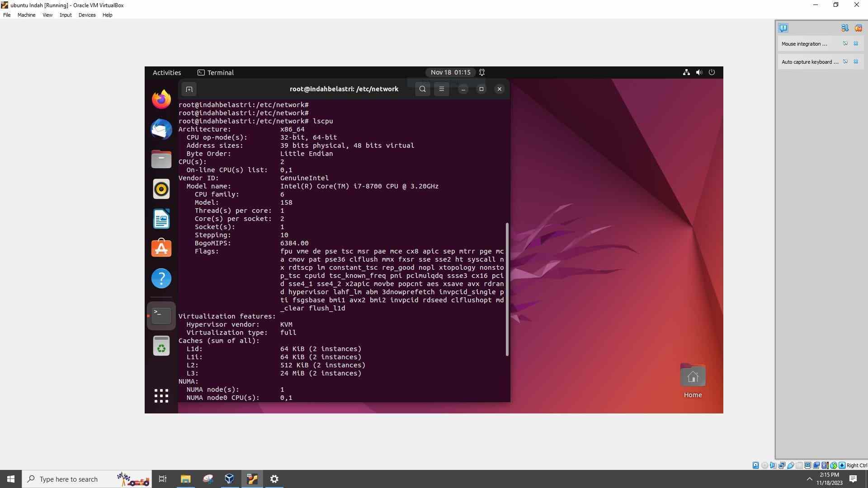Toggle the VirtualBox notification center icon
Image resolution: width=868 pixels, height=488 pixels.
pos(783,28)
